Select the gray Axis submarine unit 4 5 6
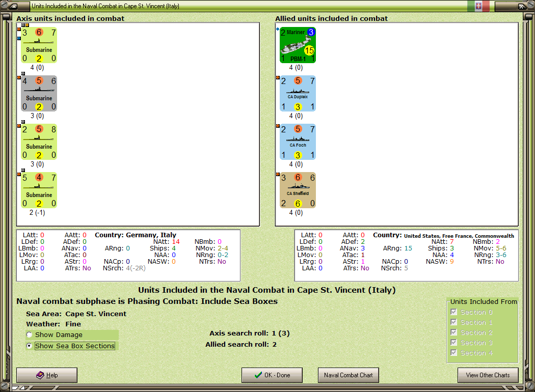535x392 pixels. pyautogui.click(x=39, y=94)
